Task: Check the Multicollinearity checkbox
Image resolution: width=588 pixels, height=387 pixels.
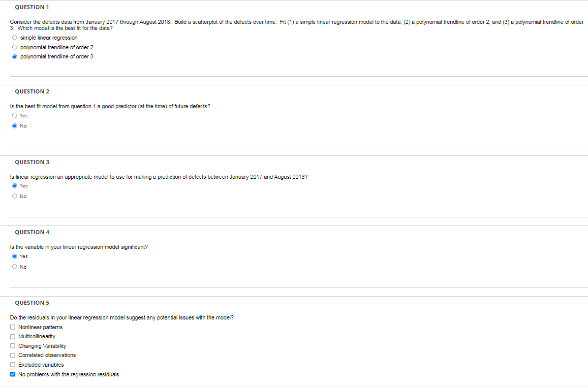Action: pyautogui.click(x=12, y=336)
